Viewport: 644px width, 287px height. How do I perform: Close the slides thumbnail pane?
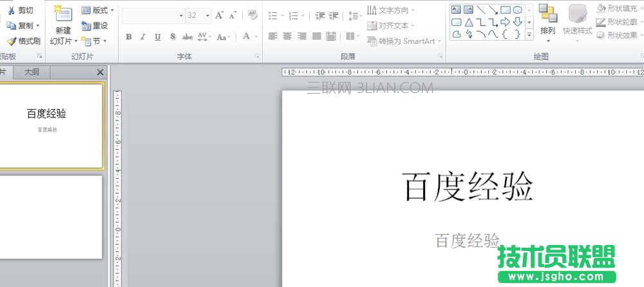[100, 72]
